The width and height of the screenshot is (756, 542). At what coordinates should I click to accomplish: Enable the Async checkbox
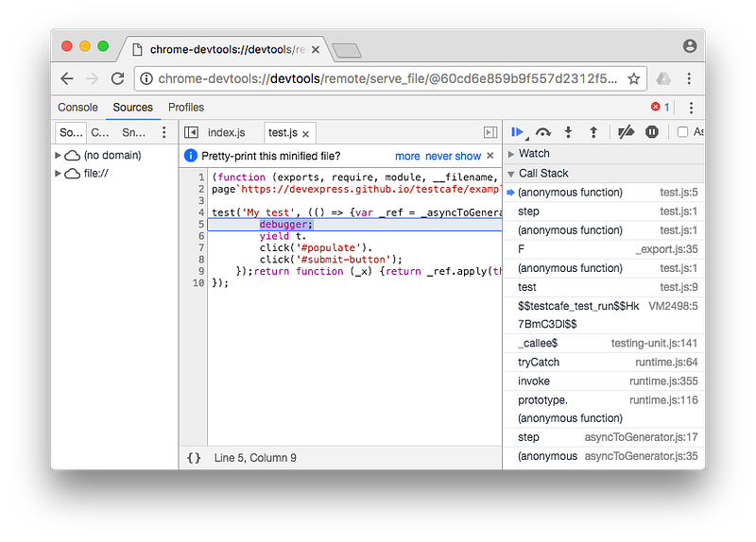tap(682, 132)
